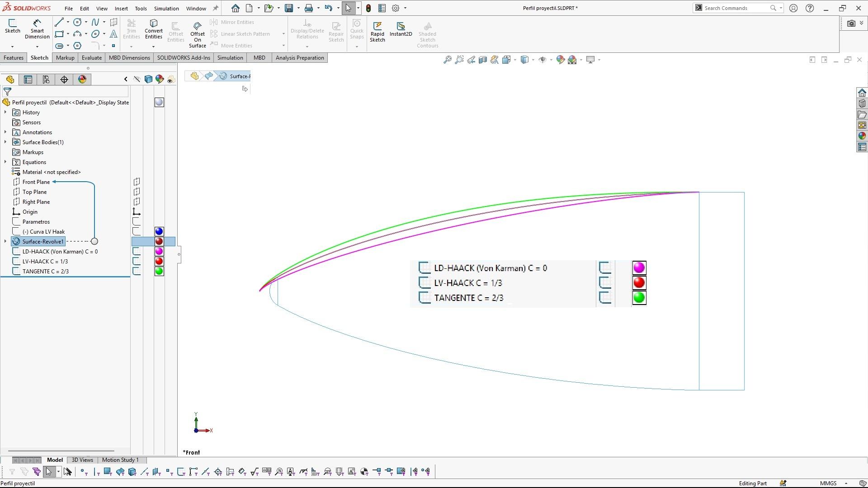Select the Mirror Entities tool

[237, 22]
